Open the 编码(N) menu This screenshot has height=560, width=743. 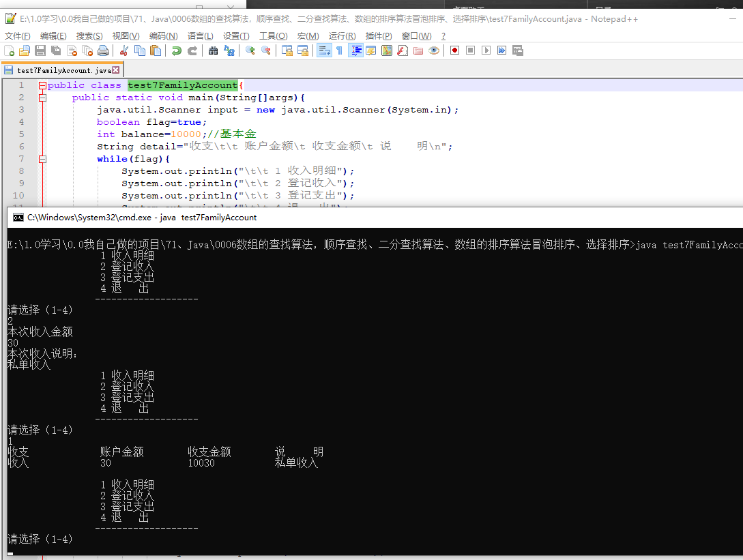164,36
